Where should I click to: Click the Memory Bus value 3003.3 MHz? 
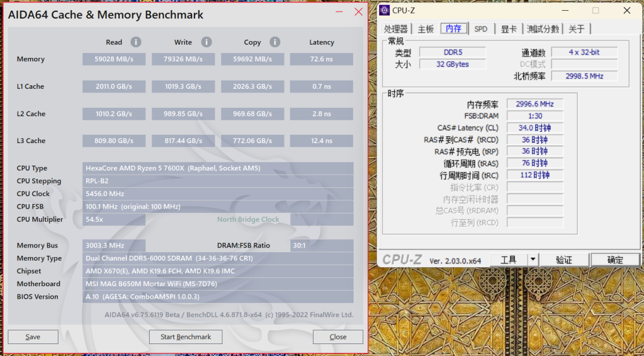114,246
